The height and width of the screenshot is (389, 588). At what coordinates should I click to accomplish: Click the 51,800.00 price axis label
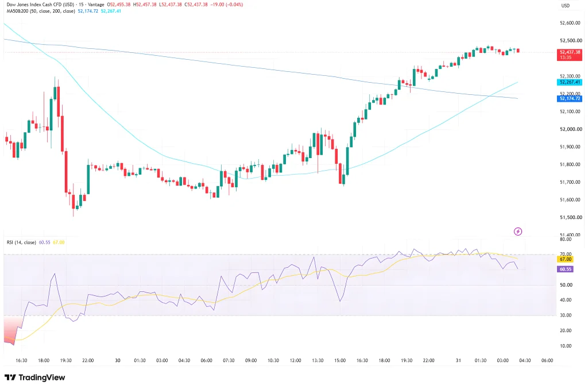[x=571, y=164]
